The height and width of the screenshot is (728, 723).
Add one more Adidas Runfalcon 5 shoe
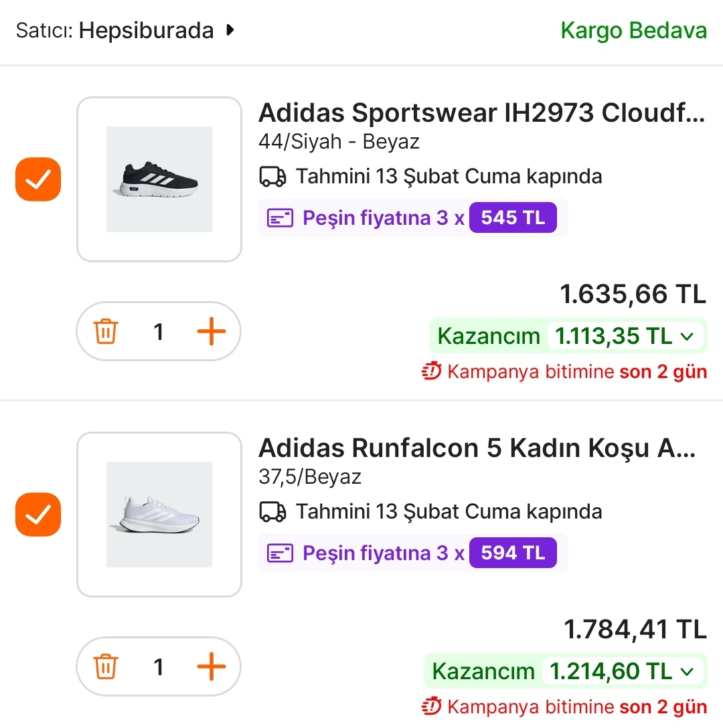(212, 667)
